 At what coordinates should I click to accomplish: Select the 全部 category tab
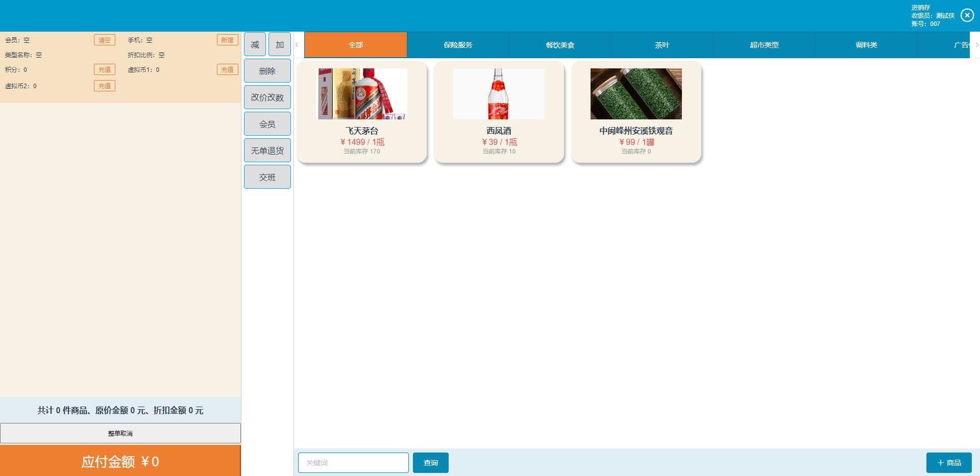356,45
